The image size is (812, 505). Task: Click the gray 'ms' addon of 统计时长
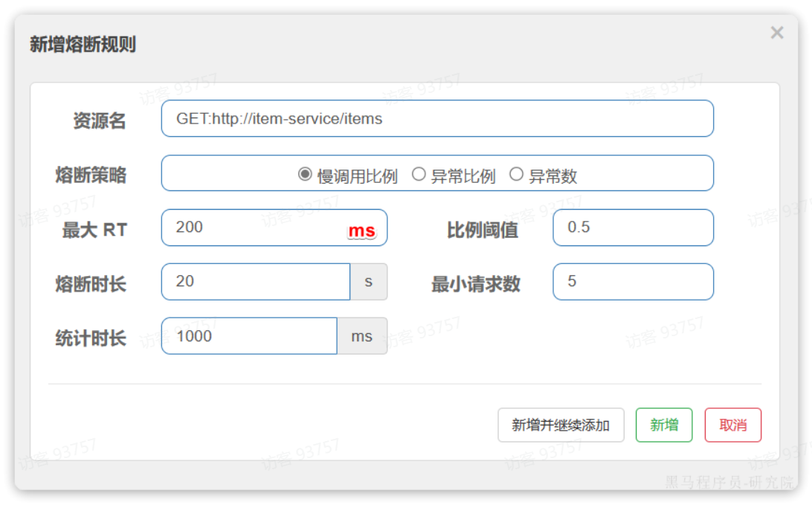(362, 336)
